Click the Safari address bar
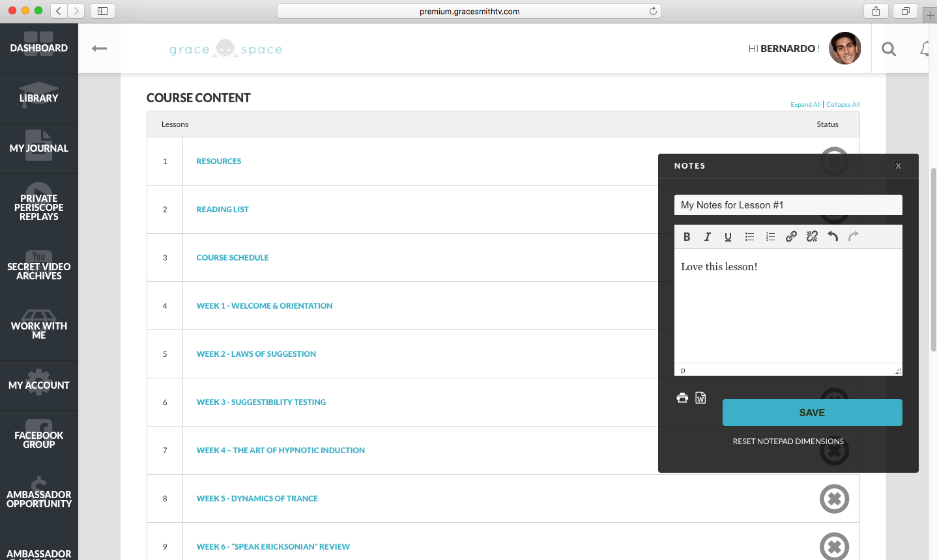937x560 pixels. click(469, 11)
